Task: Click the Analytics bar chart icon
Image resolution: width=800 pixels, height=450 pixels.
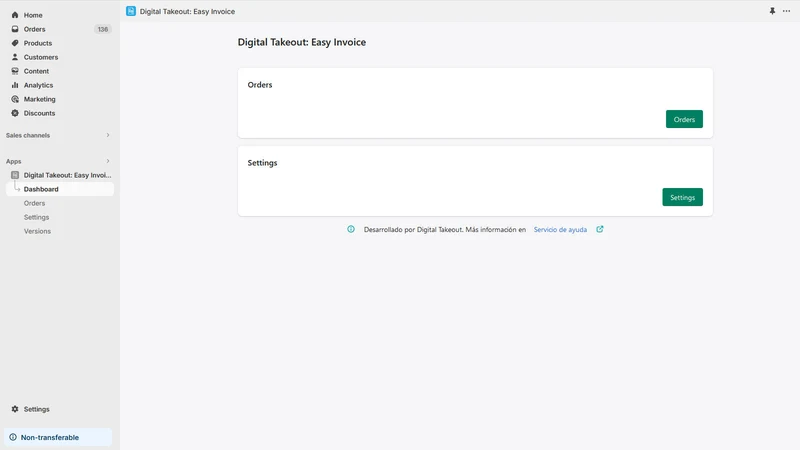Action: 15,85
